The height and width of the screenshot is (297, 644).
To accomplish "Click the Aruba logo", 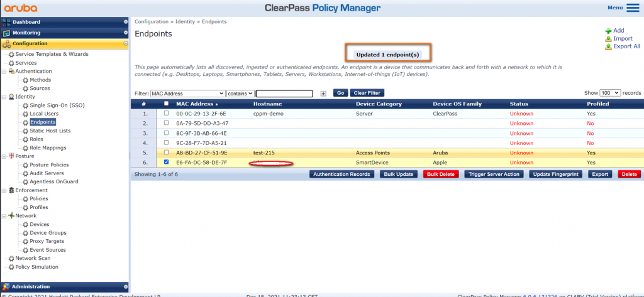I will tap(21, 8).
